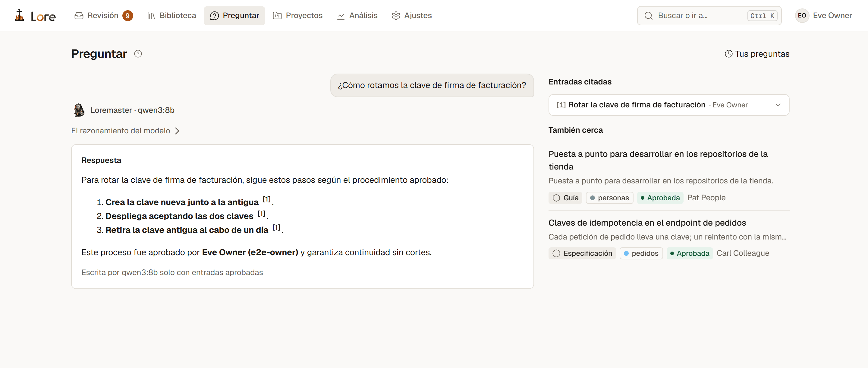This screenshot has height=368, width=868.
Task: Click the Especificación tag
Action: click(x=582, y=253)
